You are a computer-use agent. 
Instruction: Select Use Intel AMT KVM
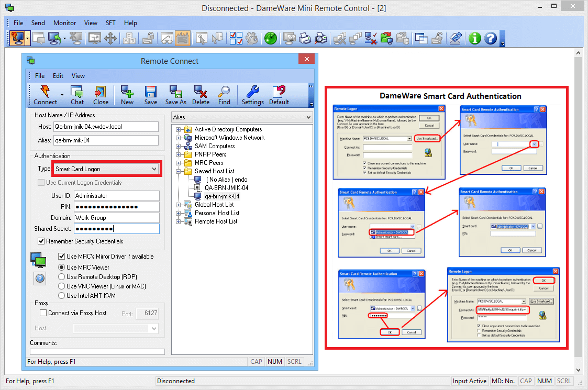[61, 295]
